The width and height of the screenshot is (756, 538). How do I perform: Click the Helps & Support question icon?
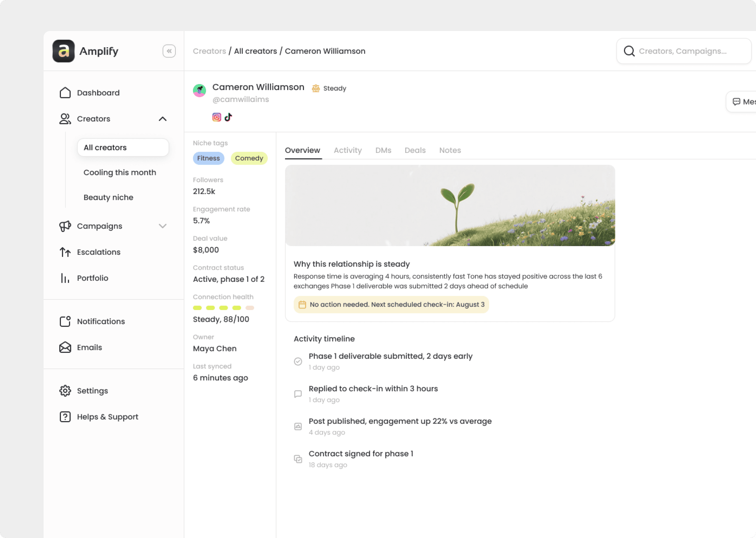pos(65,417)
